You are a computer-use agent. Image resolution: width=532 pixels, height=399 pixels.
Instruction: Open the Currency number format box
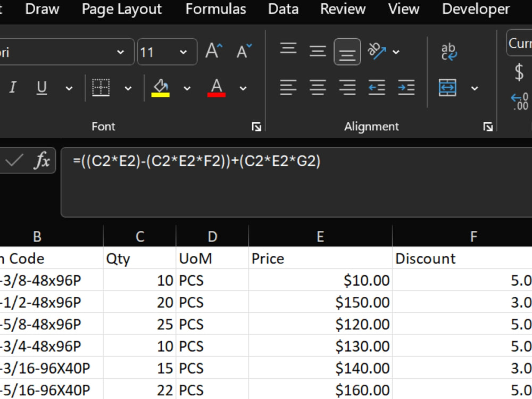click(519, 43)
